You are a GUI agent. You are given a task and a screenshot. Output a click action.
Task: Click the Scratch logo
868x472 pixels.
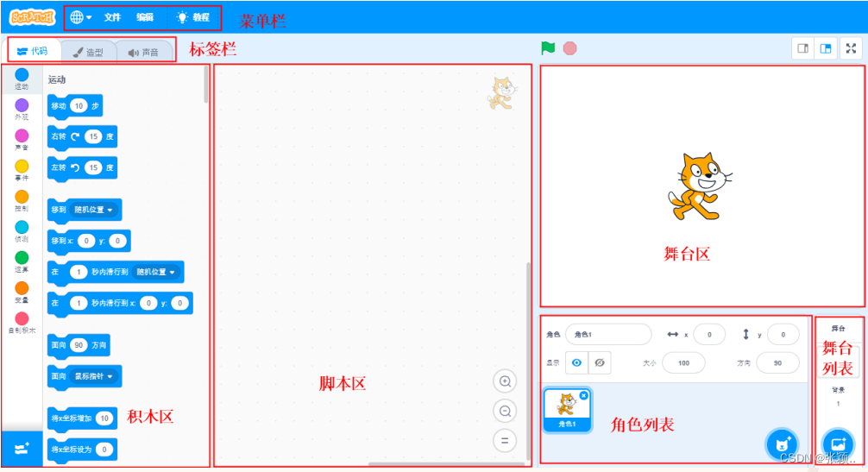point(32,18)
